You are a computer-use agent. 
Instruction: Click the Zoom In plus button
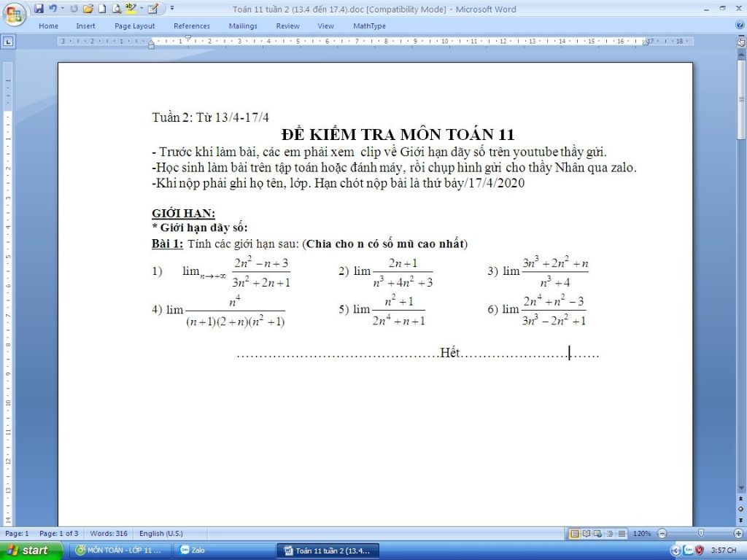tap(738, 534)
